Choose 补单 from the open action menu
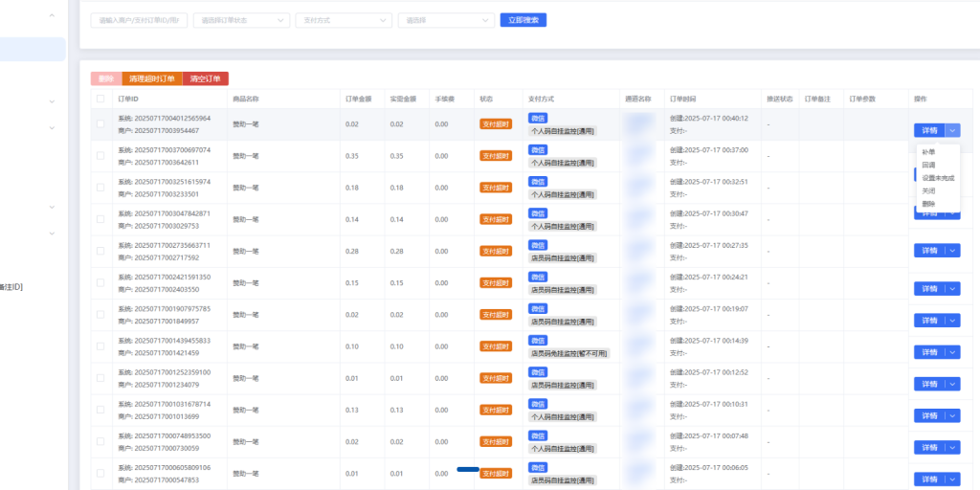 pyautogui.click(x=928, y=152)
